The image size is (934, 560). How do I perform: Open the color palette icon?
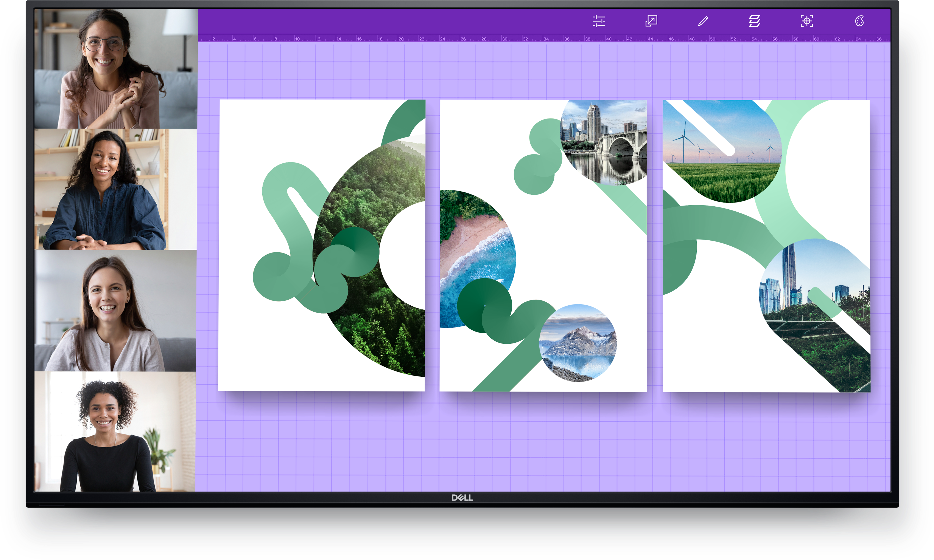pyautogui.click(x=859, y=21)
